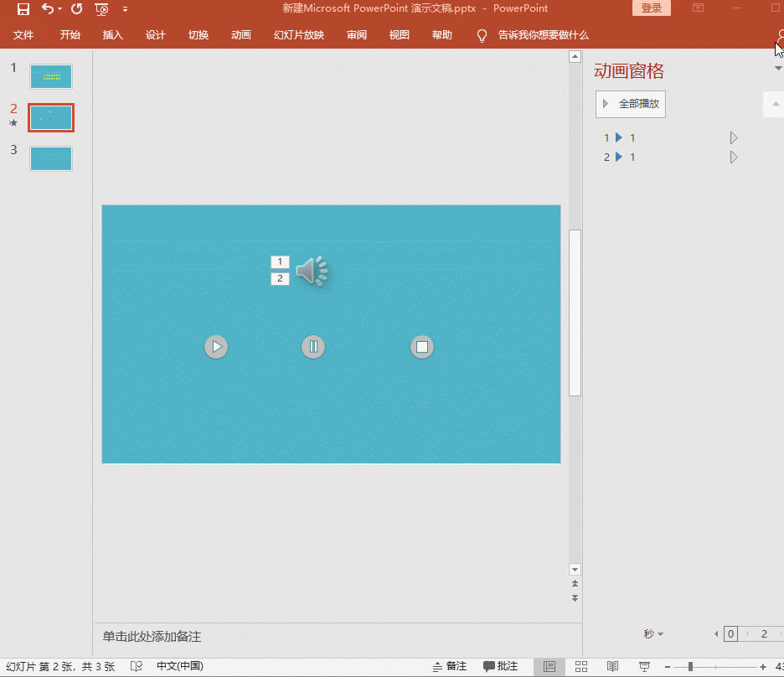Click the round stop button on slide

coord(422,346)
